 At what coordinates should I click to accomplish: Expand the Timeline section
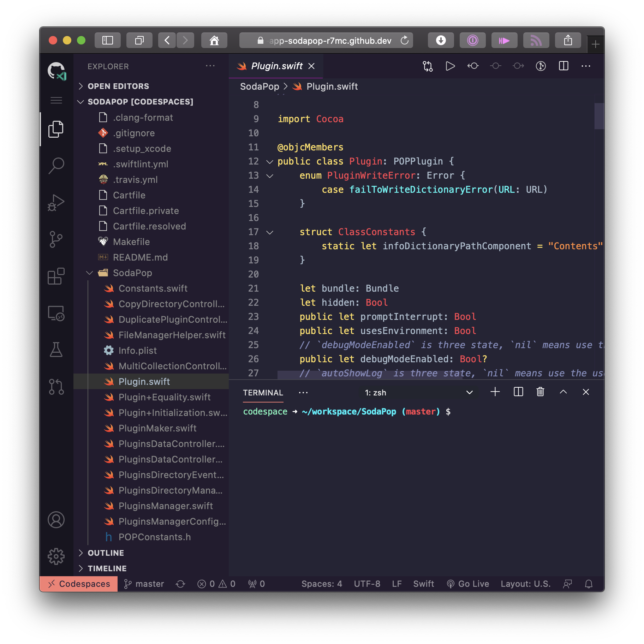coord(152,568)
